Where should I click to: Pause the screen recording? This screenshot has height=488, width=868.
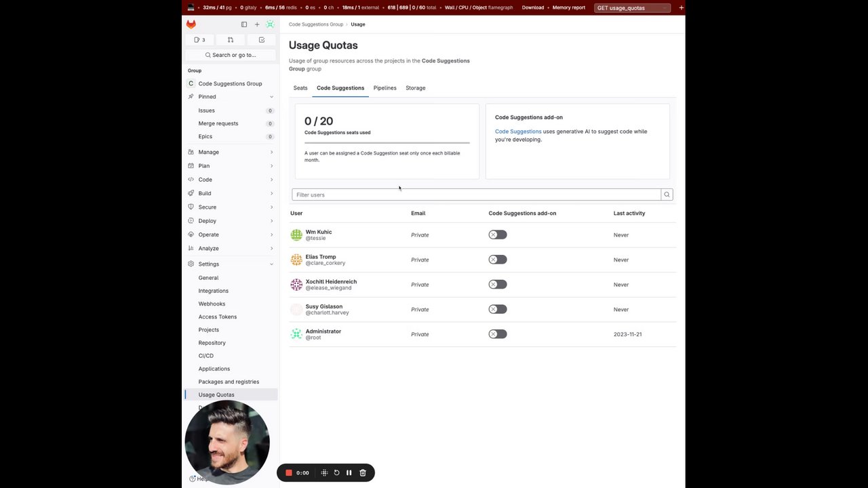click(x=349, y=472)
